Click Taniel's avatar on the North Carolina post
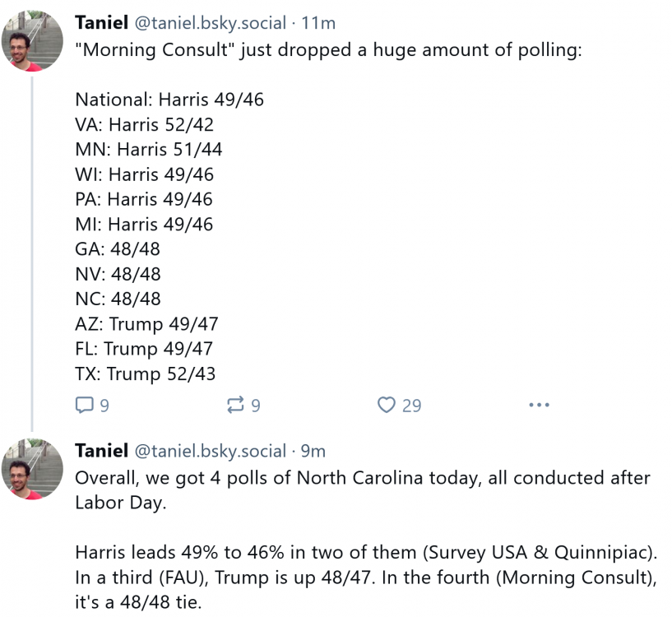 32,469
